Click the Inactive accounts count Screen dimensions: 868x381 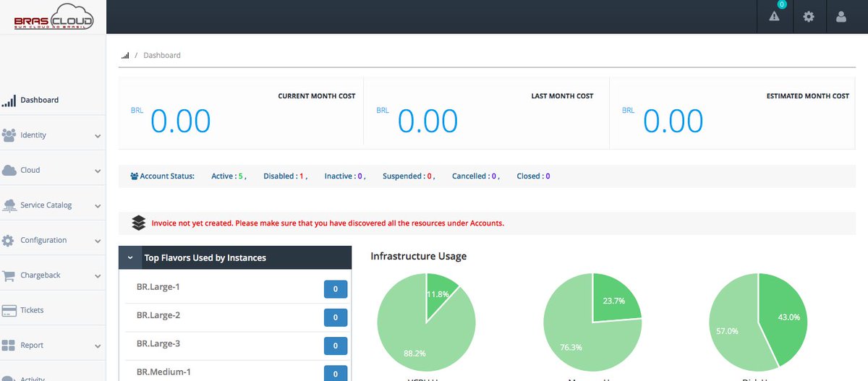(359, 176)
